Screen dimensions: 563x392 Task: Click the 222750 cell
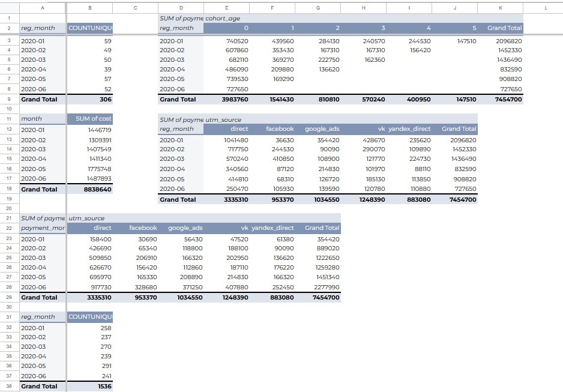(x=318, y=59)
